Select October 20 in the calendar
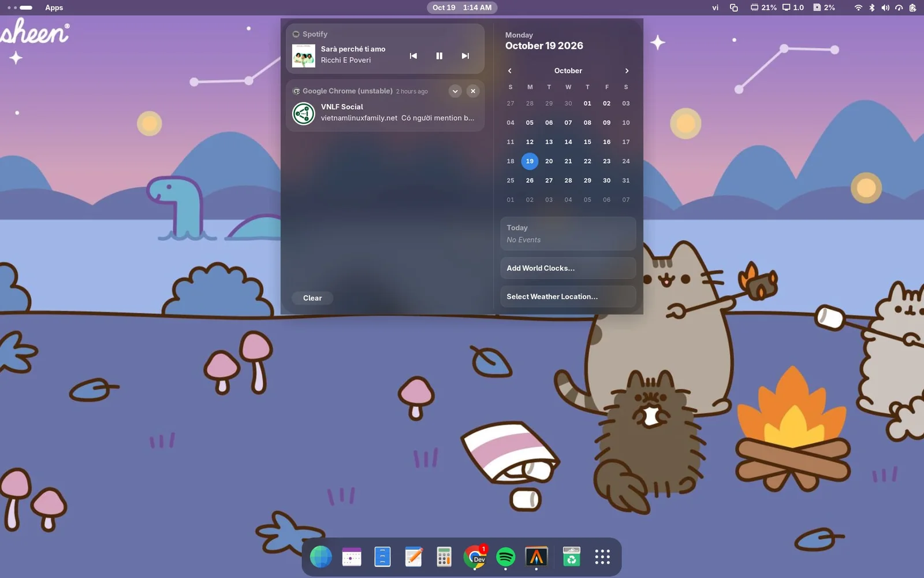Image resolution: width=924 pixels, height=578 pixels. (x=549, y=161)
